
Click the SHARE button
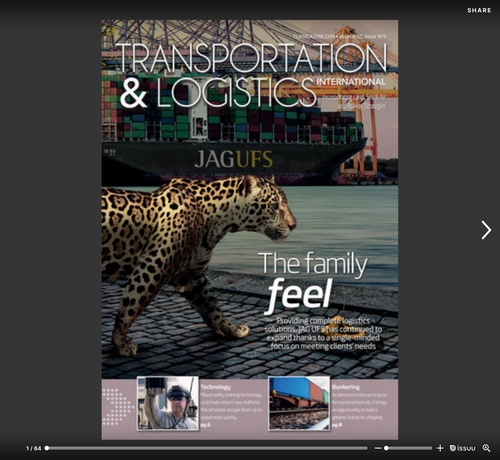click(x=479, y=10)
